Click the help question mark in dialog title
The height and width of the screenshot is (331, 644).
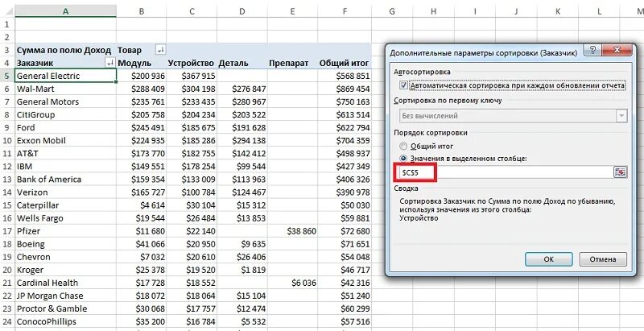coord(592,51)
